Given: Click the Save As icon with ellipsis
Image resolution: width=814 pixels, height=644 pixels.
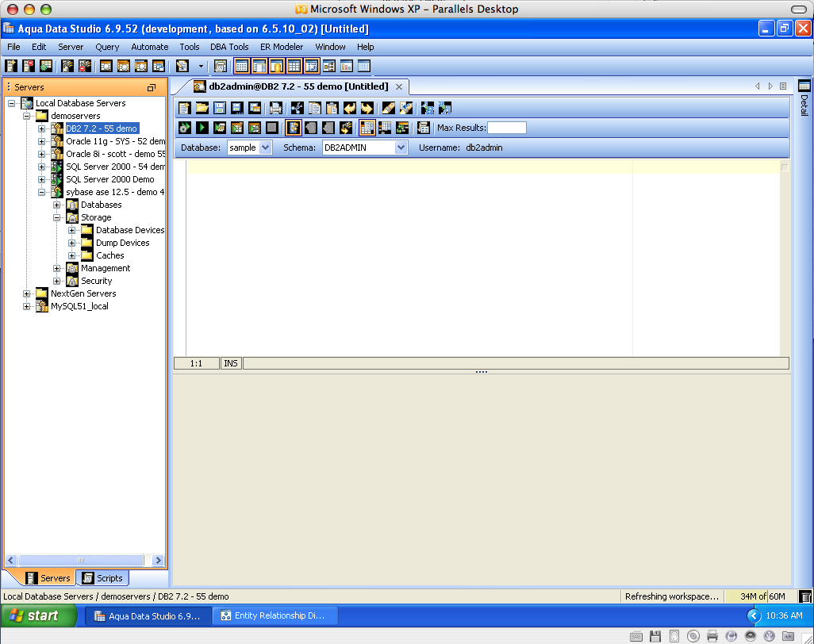Looking at the screenshot, I should pos(237,108).
